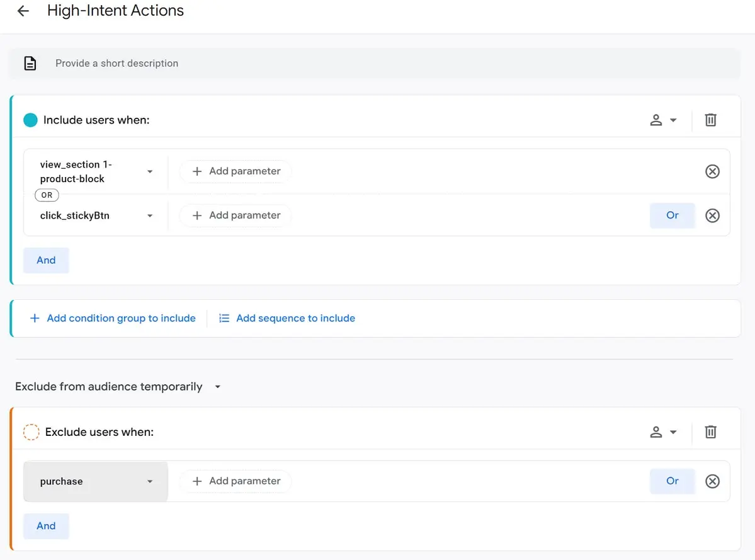Open the Exclude from audience temporarily dropdown

tap(118, 387)
